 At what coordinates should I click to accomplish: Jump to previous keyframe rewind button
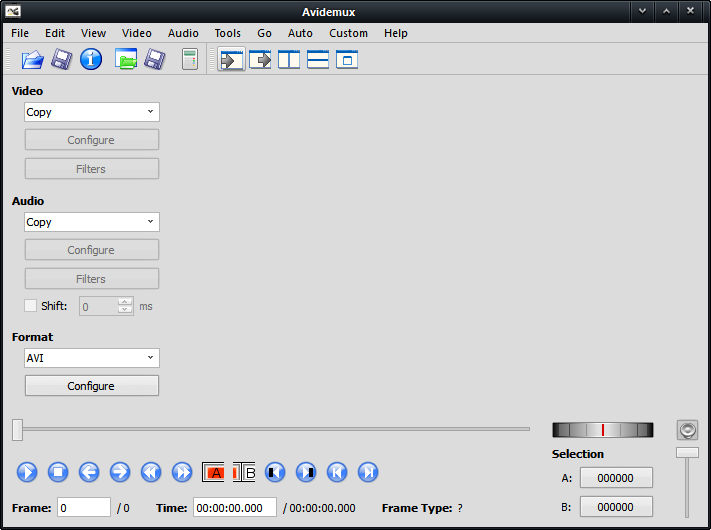point(151,472)
